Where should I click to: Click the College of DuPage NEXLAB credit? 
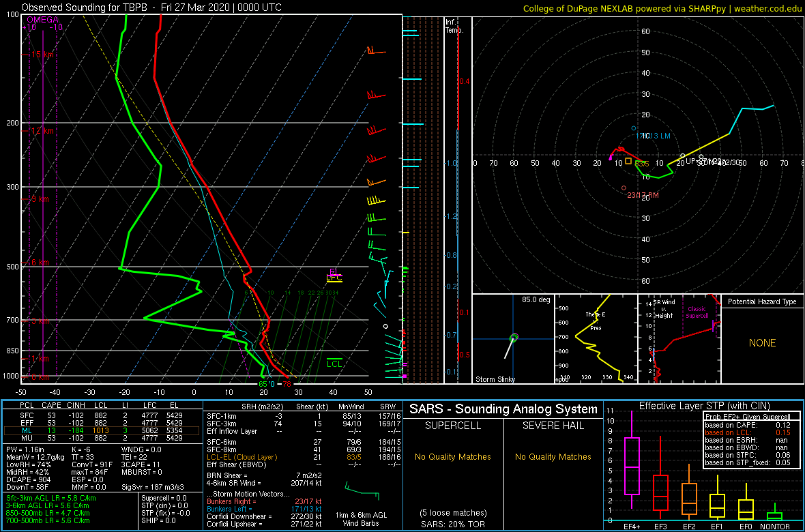(x=662, y=8)
